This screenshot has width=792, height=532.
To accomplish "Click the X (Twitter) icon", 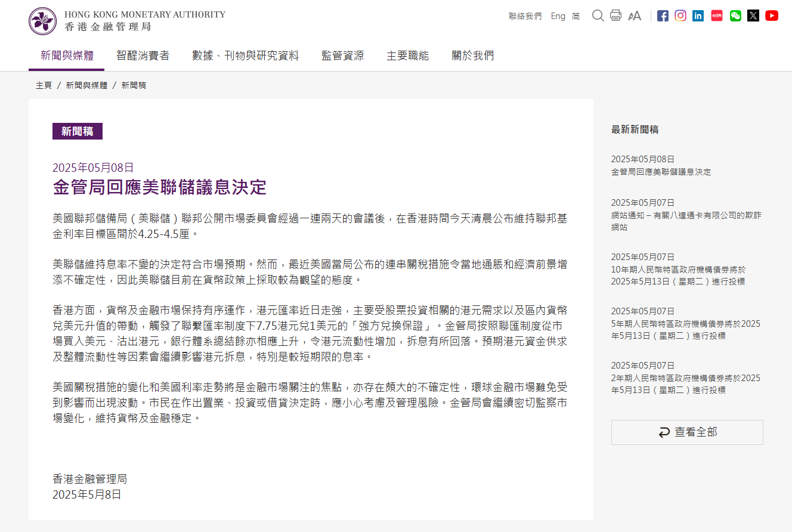I will (753, 16).
